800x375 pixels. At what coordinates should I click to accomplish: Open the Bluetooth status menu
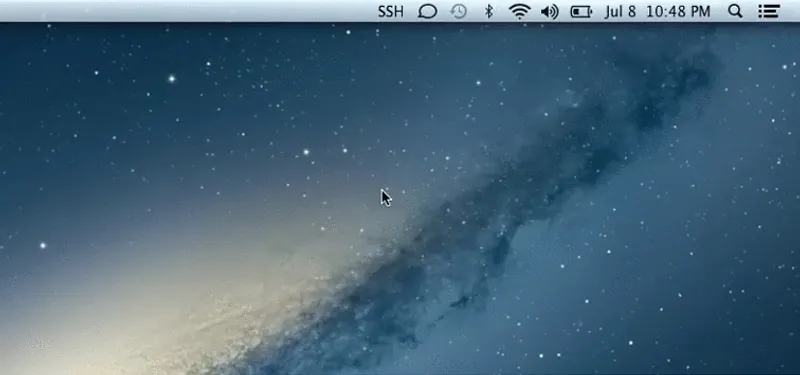489,11
